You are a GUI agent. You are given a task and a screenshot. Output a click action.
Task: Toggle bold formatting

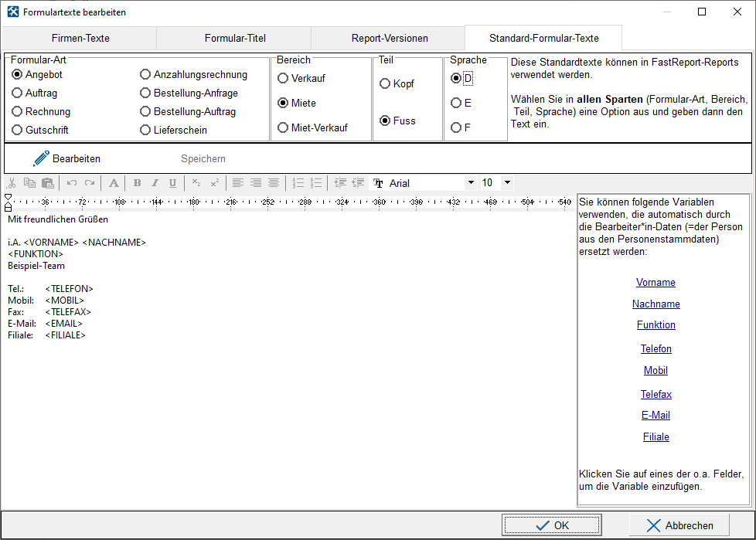pos(138,183)
